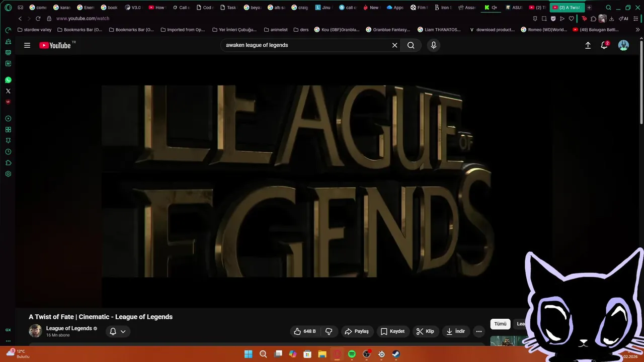Viewport: 644px width, 362px height.
Task: Dislike the video
Action: 329,331
